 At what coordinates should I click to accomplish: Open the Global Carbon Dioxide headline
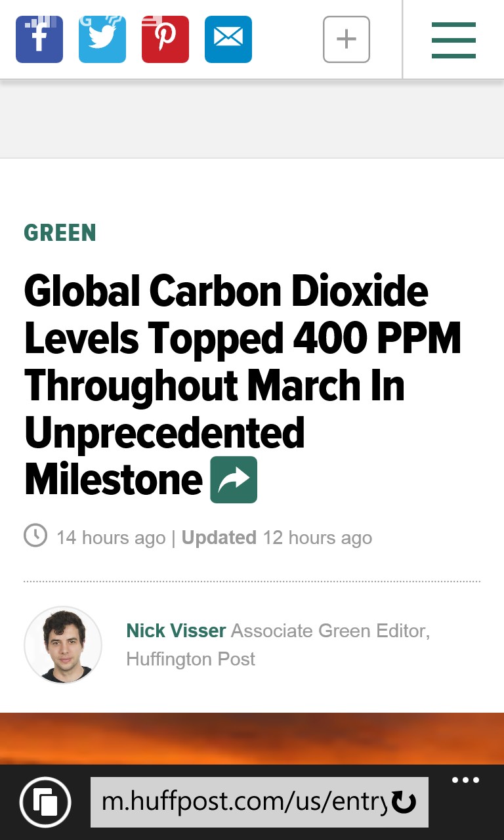(x=242, y=385)
